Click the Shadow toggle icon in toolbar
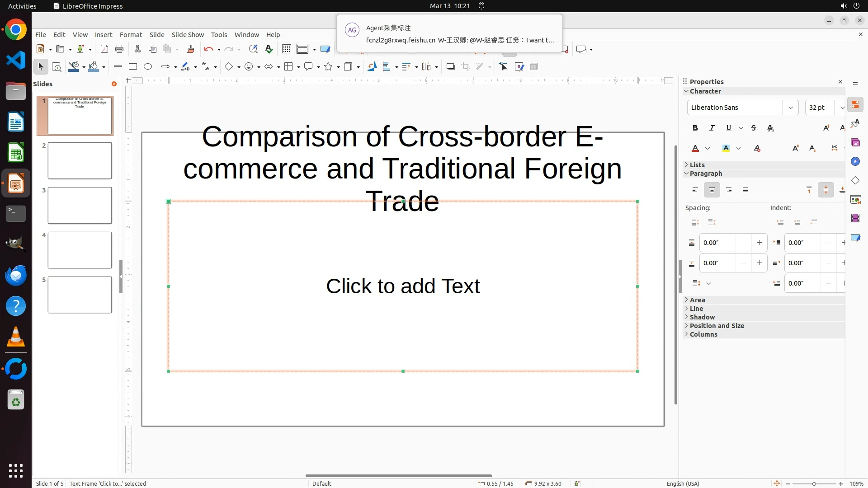The image size is (868, 488). pos(450,67)
